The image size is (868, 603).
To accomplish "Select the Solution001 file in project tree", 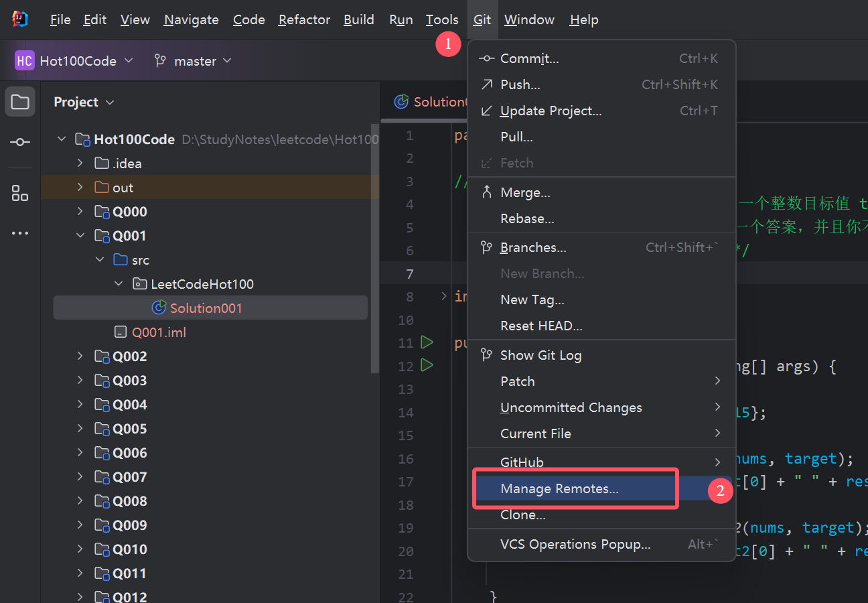I will [206, 308].
